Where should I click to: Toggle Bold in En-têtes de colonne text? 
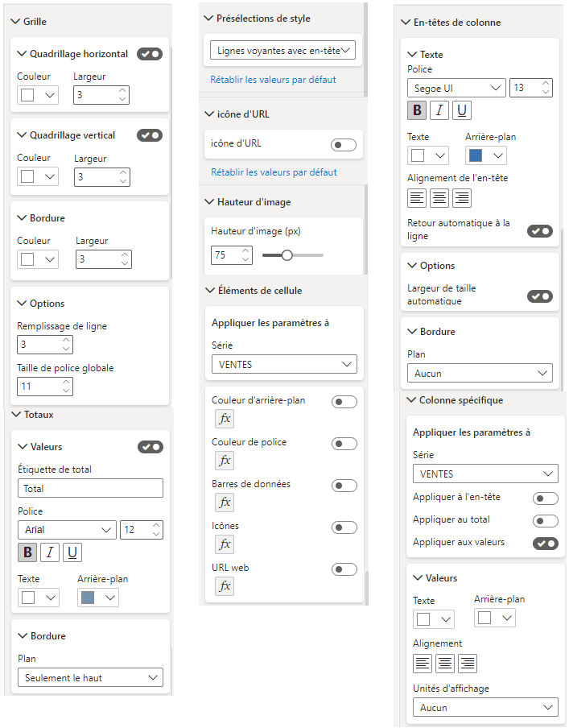pyautogui.click(x=417, y=110)
